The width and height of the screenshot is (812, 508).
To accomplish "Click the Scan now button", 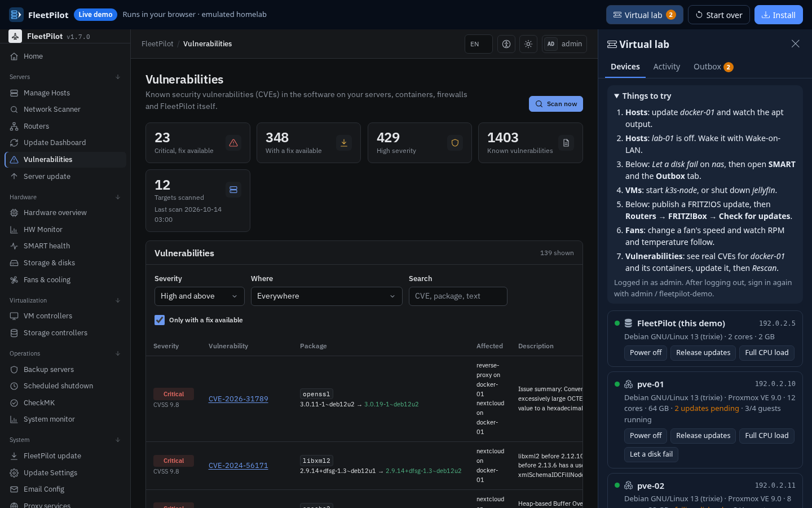I will 556,104.
